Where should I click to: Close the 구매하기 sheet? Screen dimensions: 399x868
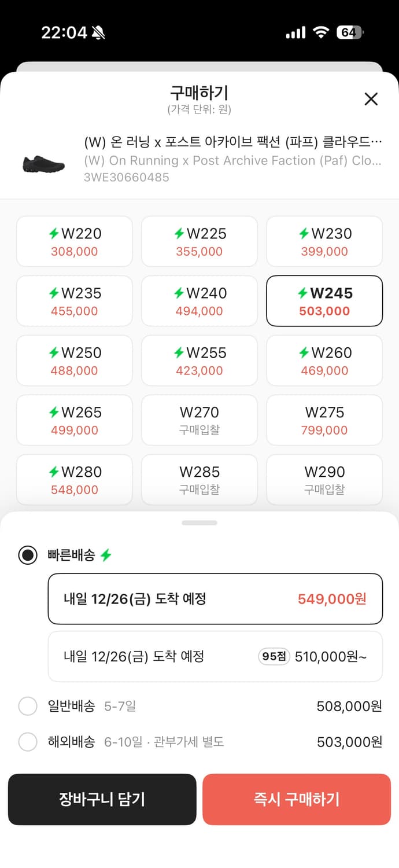(371, 99)
